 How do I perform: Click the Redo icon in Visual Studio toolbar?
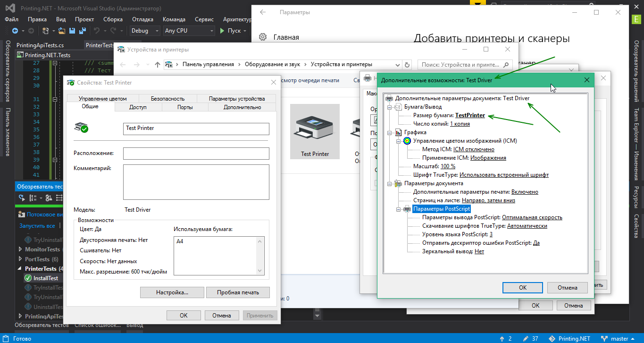113,31
